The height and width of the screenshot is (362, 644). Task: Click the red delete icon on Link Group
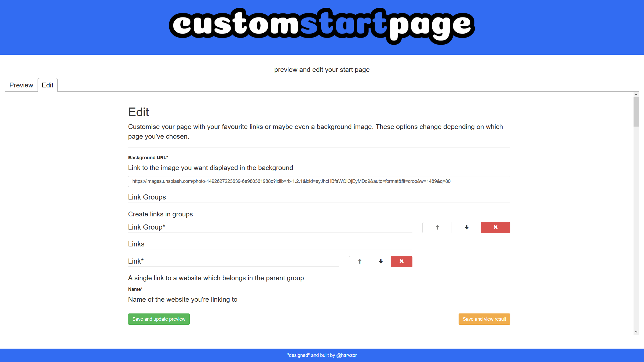[495, 227]
